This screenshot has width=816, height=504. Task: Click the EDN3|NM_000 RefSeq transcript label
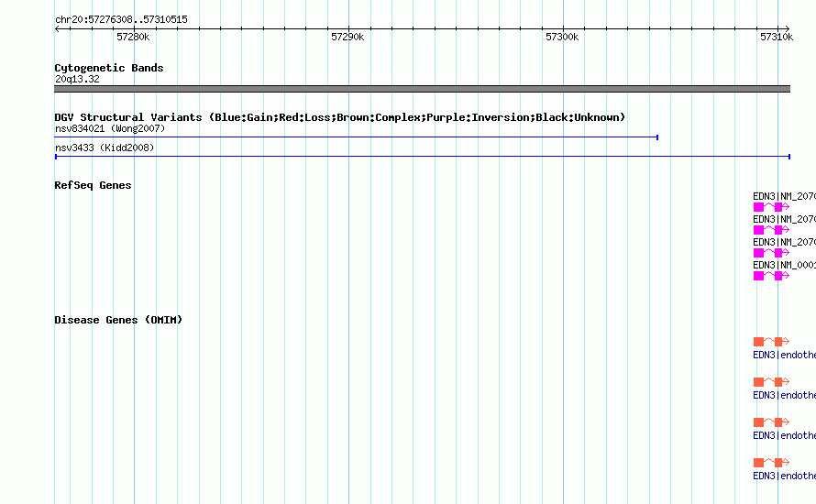784,265
